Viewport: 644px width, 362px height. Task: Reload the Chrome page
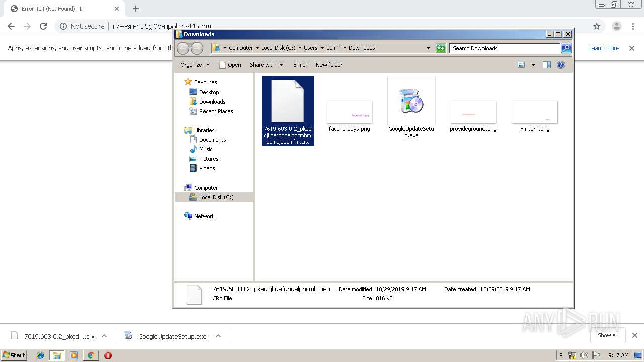pyautogui.click(x=43, y=26)
